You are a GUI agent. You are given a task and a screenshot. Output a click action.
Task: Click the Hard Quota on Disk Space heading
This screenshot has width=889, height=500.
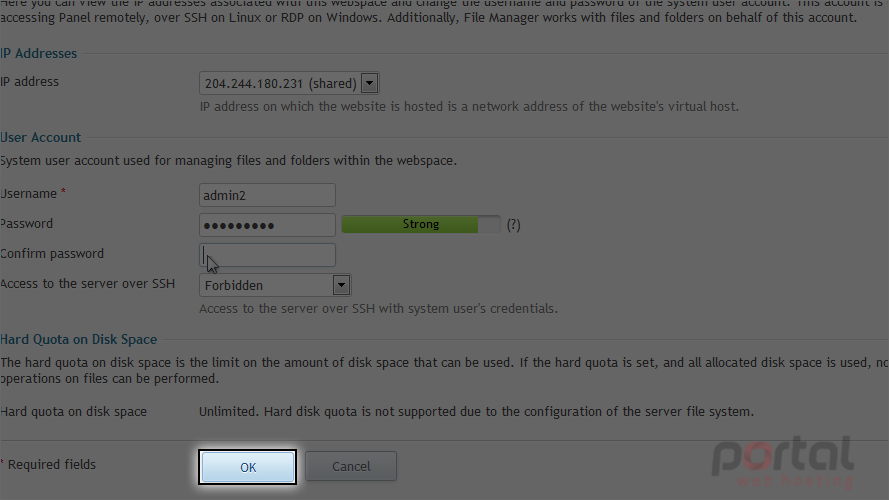[78, 340]
